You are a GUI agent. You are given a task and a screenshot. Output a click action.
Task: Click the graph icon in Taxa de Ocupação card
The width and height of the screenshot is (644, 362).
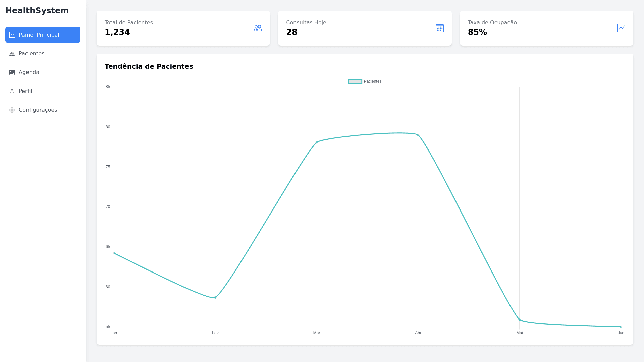(621, 28)
